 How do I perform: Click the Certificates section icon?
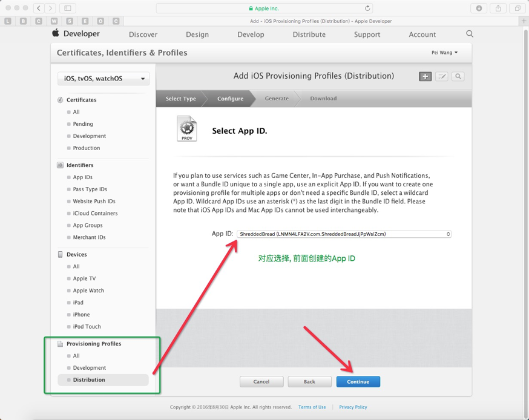pyautogui.click(x=60, y=100)
